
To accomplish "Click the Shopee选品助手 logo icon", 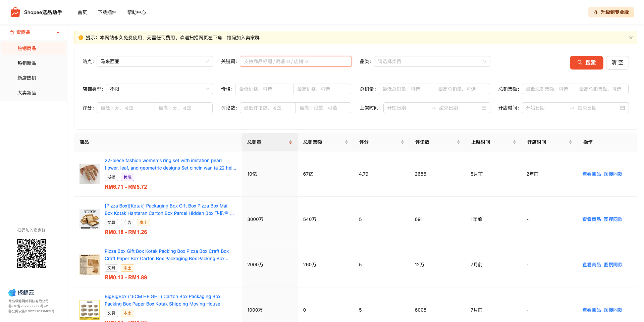I will pyautogui.click(x=15, y=12).
